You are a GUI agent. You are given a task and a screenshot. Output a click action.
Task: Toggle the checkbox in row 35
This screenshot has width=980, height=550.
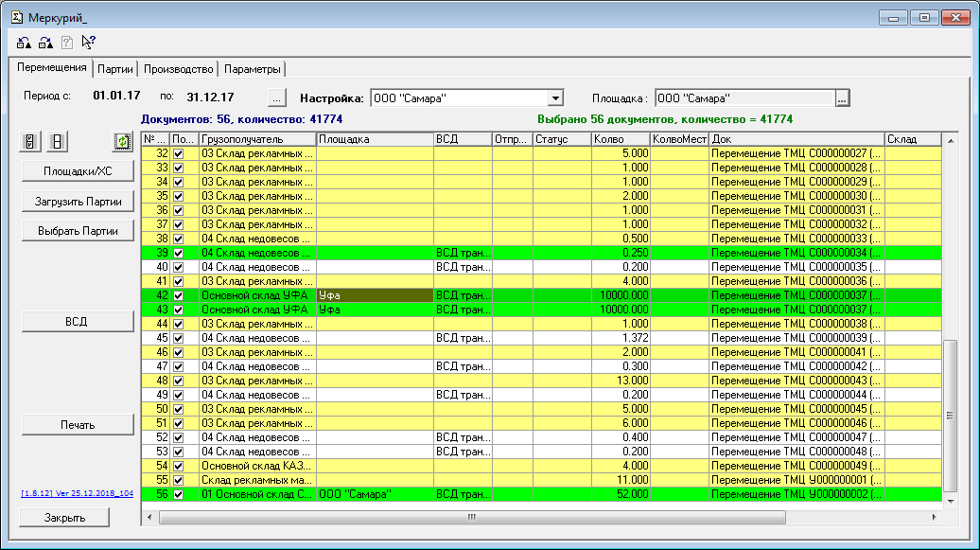(x=178, y=196)
